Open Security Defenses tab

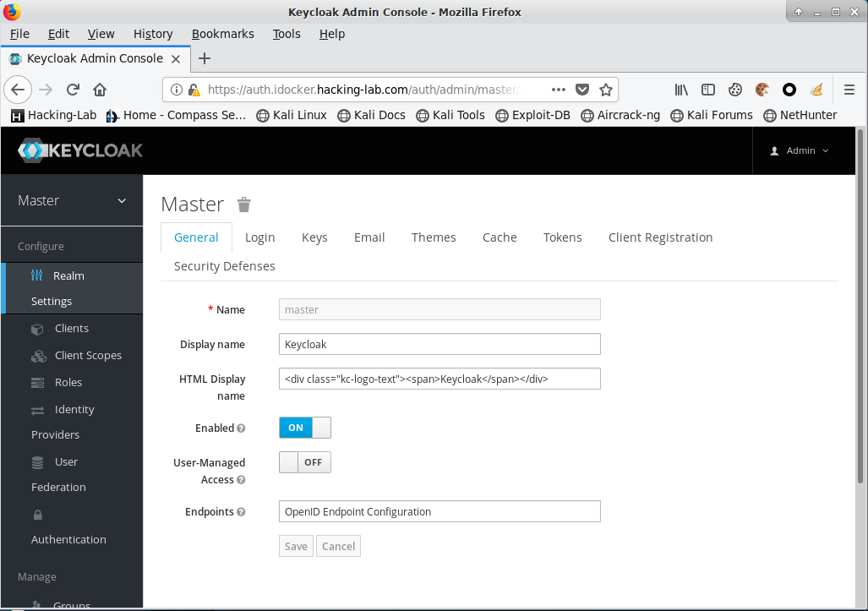[x=224, y=266]
